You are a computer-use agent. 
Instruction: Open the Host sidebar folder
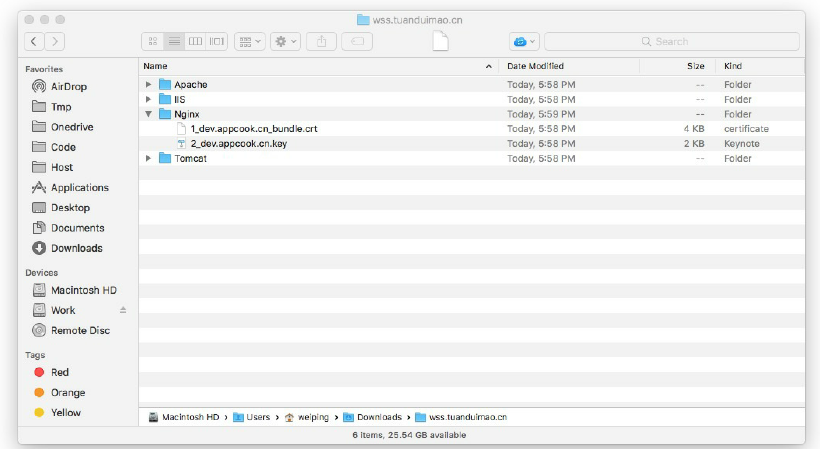(x=62, y=167)
